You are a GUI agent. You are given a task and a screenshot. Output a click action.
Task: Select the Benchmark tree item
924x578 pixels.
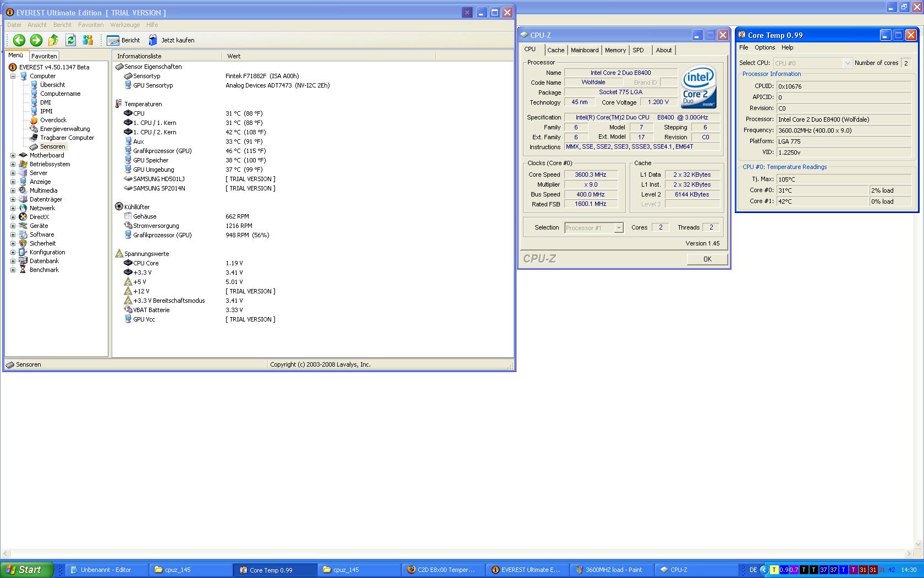click(x=44, y=270)
